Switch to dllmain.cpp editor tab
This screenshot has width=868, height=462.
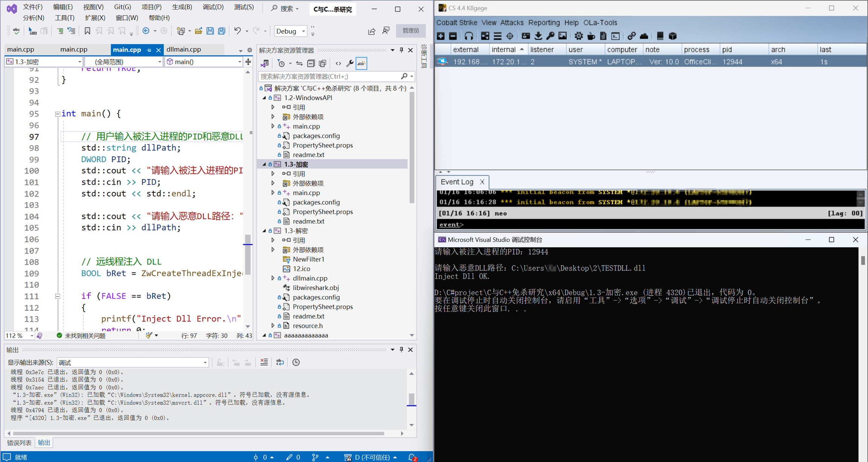tap(183, 49)
